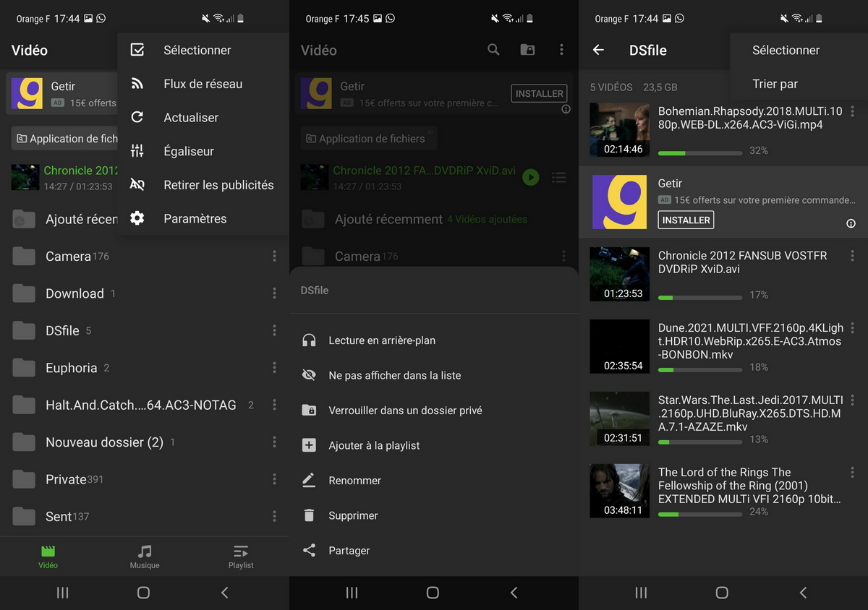Click INSTALLER button on middle Getir ad
Screen dimensions: 868x610
click(x=539, y=93)
